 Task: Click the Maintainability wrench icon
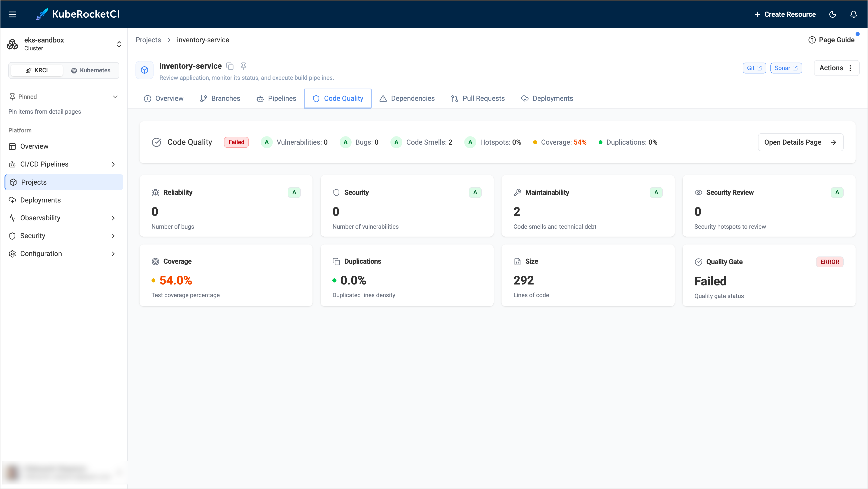point(517,192)
